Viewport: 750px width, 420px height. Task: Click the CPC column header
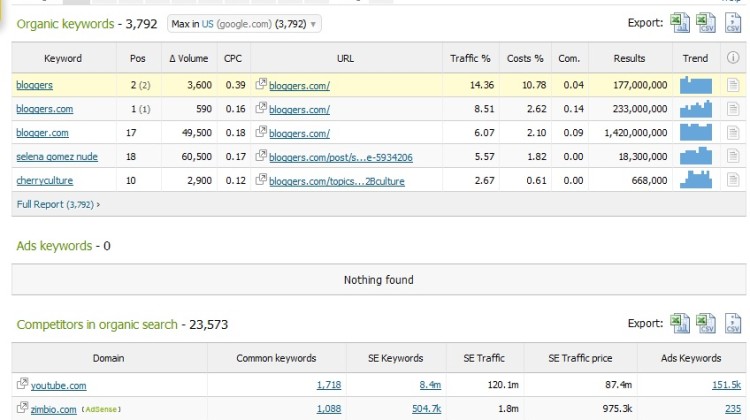[233, 58]
